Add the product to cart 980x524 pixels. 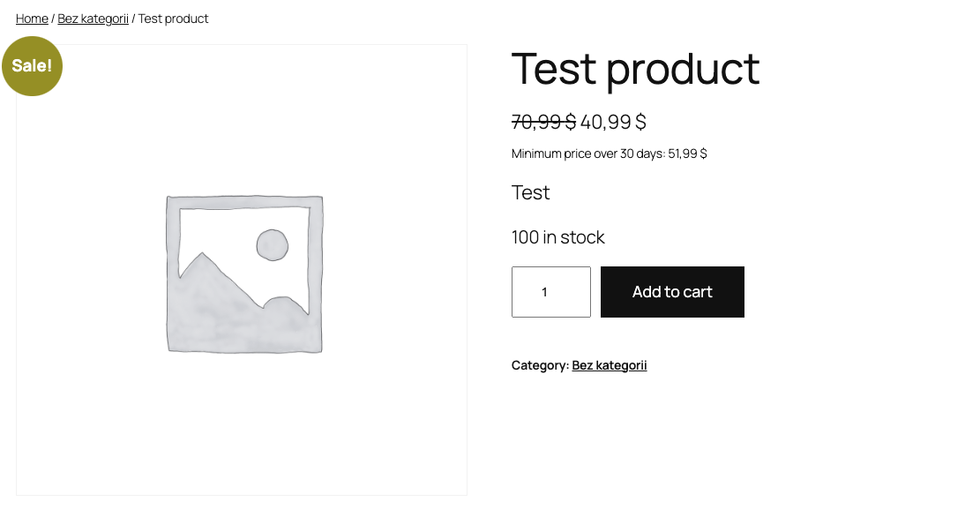click(x=672, y=292)
